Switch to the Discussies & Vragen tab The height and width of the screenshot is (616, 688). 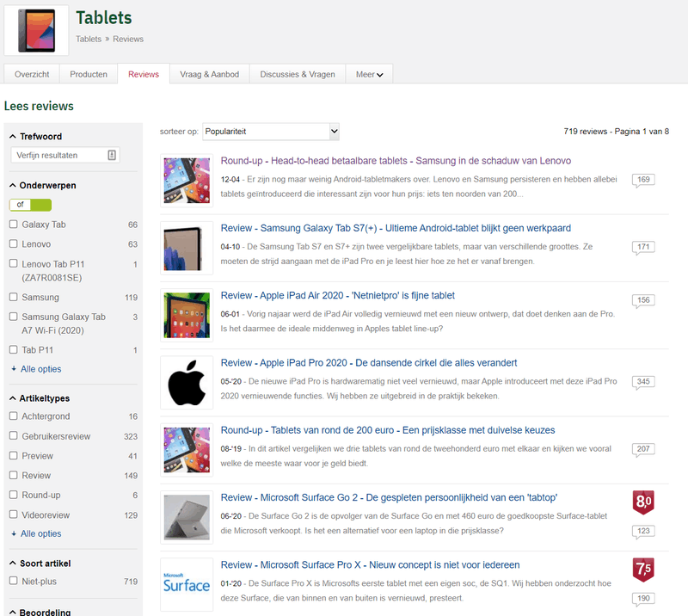298,74
